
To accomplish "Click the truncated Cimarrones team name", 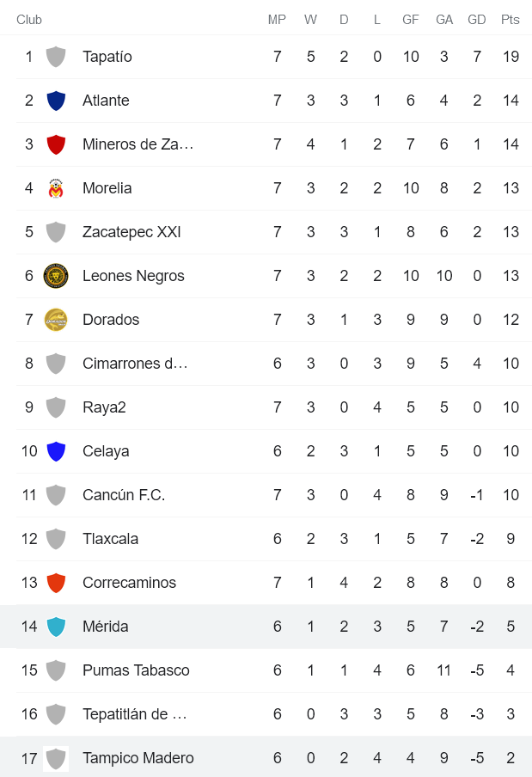I will 135,364.
